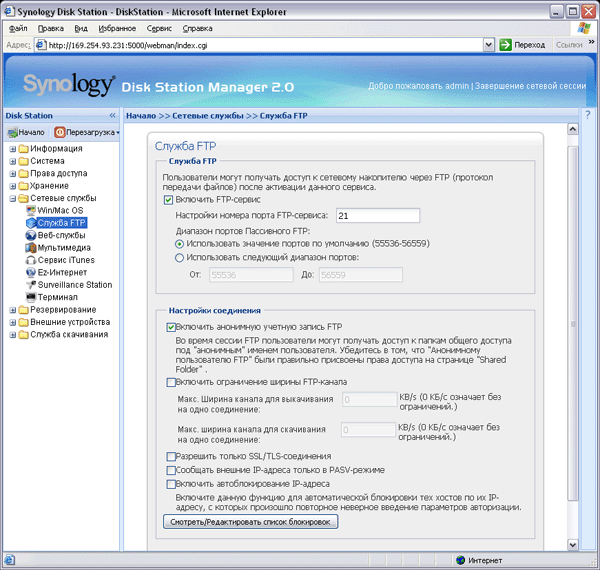This screenshot has width=600, height=570.
Task: Click Смотреть/Редактировать список блокировок button
Action: 250,522
